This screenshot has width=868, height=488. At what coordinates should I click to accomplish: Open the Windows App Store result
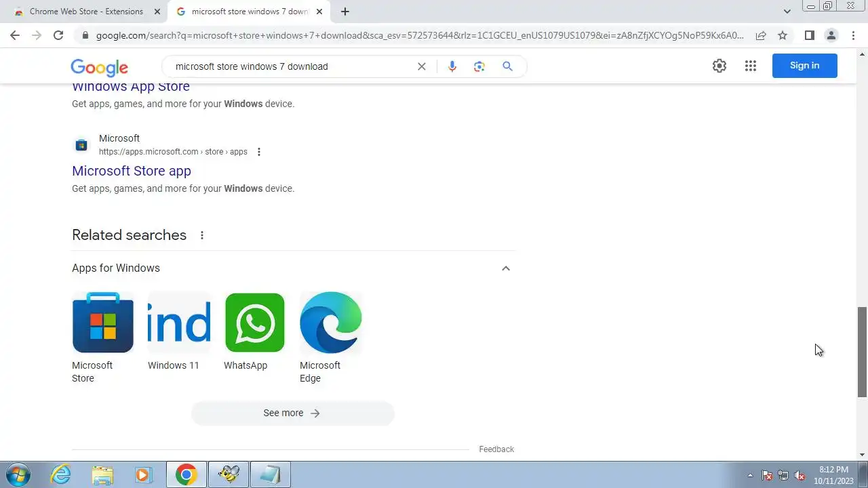click(131, 87)
